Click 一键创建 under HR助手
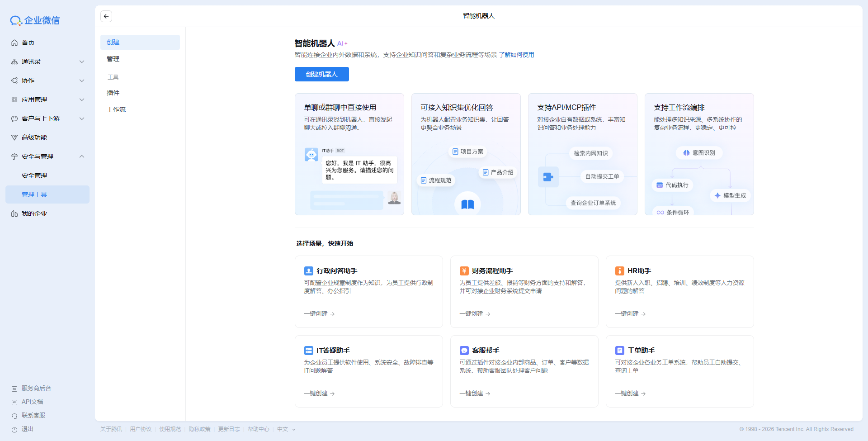Image resolution: width=868 pixels, height=441 pixels. [x=630, y=314]
